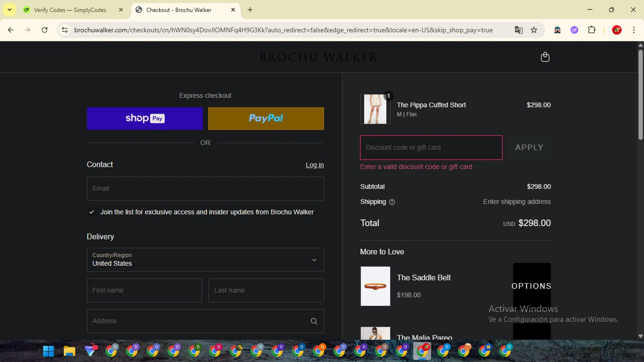Click the Enter shipping address text
Viewport: 644px width, 362px height.
pyautogui.click(x=517, y=202)
